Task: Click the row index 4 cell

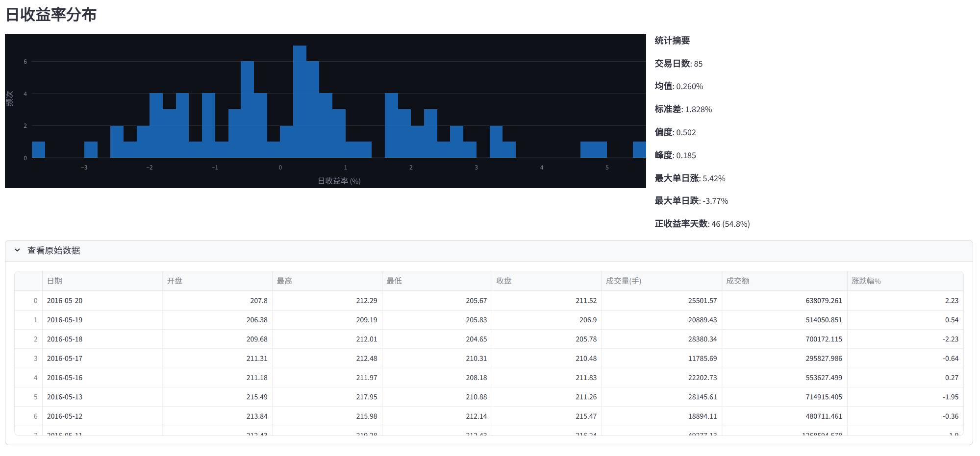Action: pyautogui.click(x=35, y=378)
